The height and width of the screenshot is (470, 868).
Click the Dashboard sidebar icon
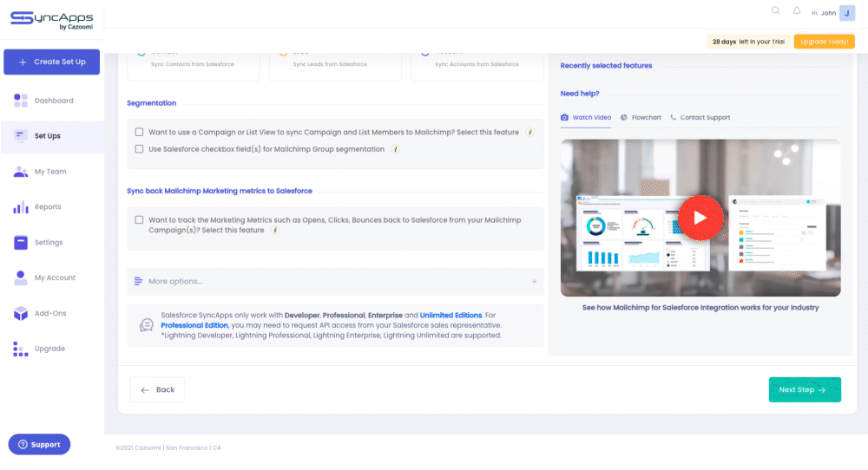pos(21,101)
